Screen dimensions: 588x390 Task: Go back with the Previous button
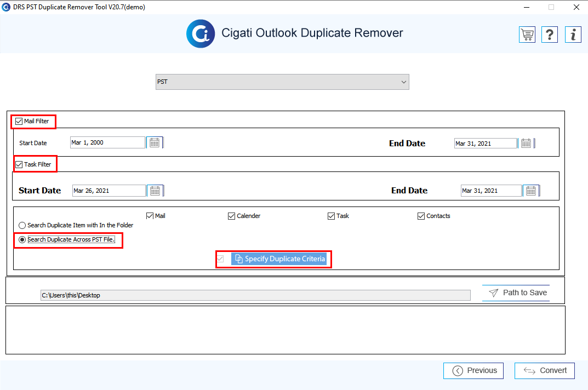click(473, 371)
